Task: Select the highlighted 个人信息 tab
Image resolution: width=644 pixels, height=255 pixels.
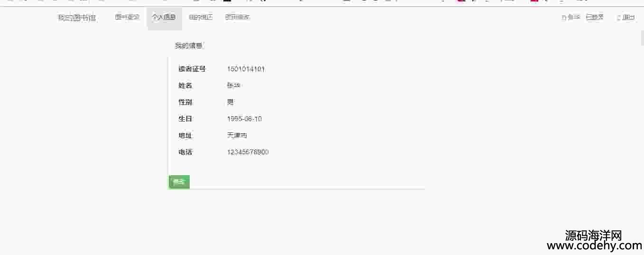Action: pyautogui.click(x=164, y=18)
